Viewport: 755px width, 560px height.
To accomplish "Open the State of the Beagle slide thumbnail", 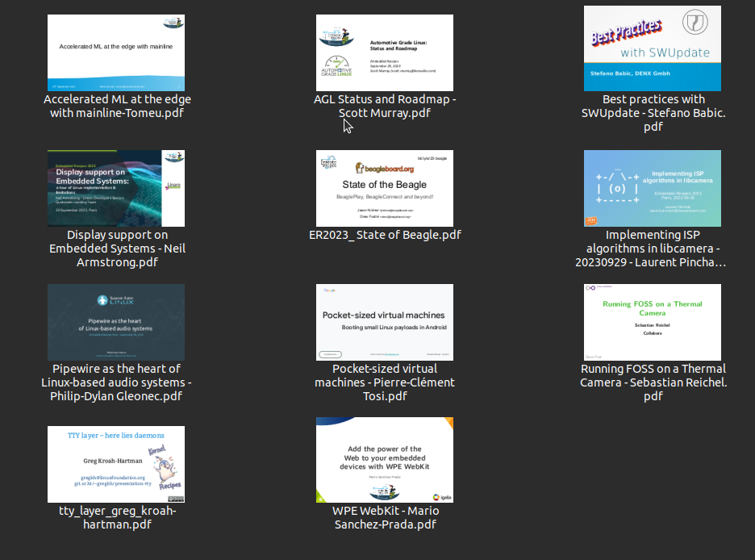I will click(385, 188).
